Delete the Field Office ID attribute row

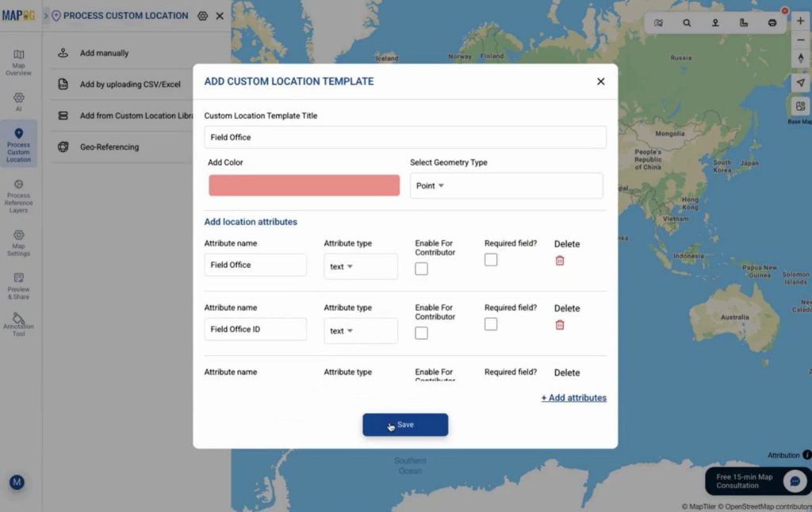click(x=560, y=324)
